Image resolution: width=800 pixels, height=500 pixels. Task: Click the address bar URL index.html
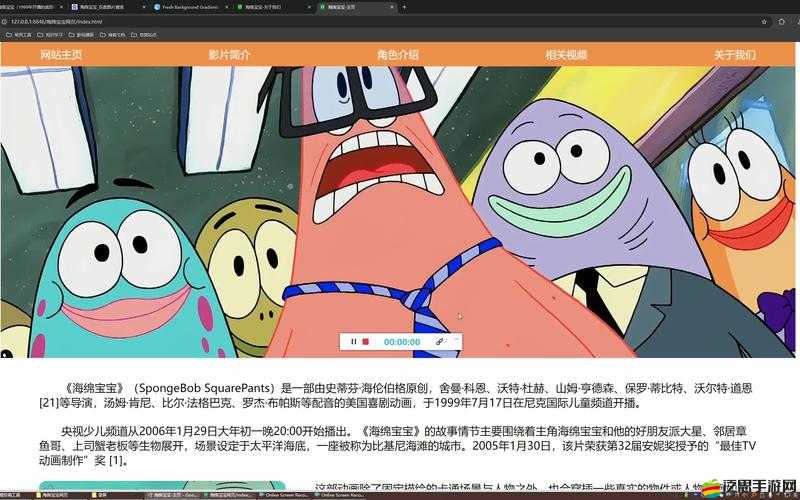56,22
